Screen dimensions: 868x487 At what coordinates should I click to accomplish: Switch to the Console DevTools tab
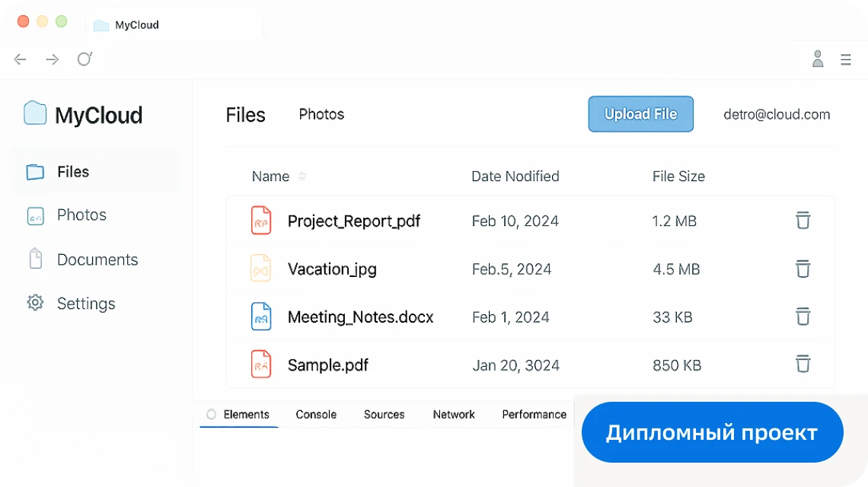(316, 415)
